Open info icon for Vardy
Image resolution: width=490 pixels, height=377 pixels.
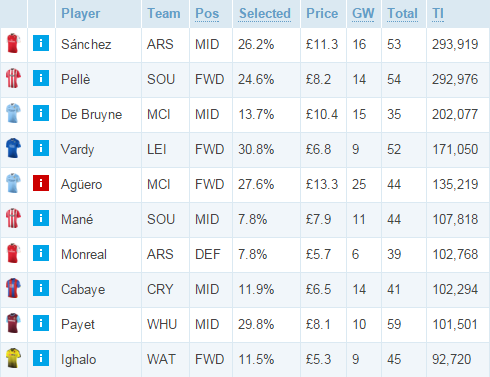(41, 148)
